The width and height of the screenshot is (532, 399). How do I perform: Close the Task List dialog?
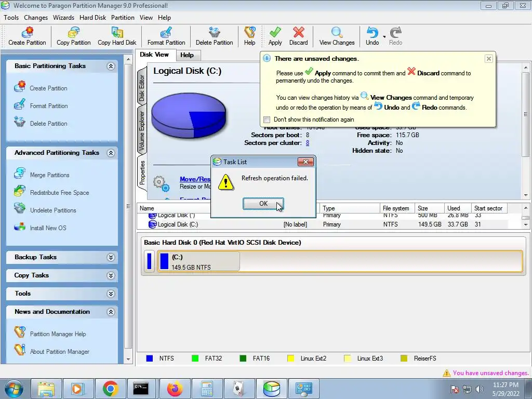click(x=305, y=162)
